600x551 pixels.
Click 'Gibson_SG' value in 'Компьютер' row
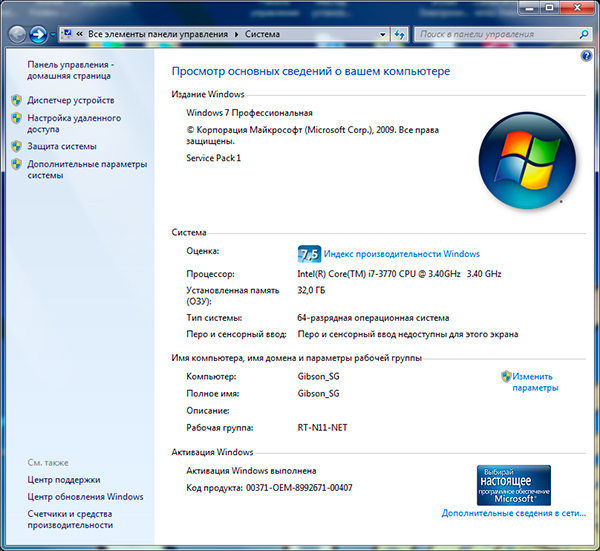click(318, 377)
